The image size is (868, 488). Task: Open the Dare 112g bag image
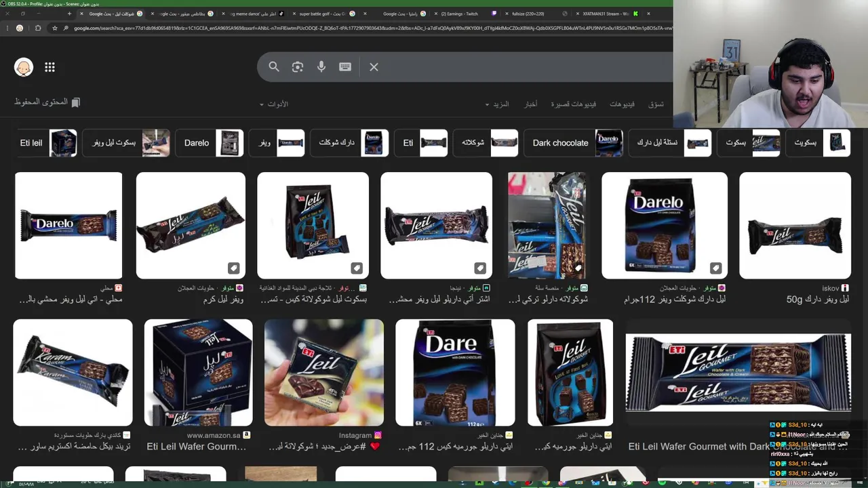point(455,373)
